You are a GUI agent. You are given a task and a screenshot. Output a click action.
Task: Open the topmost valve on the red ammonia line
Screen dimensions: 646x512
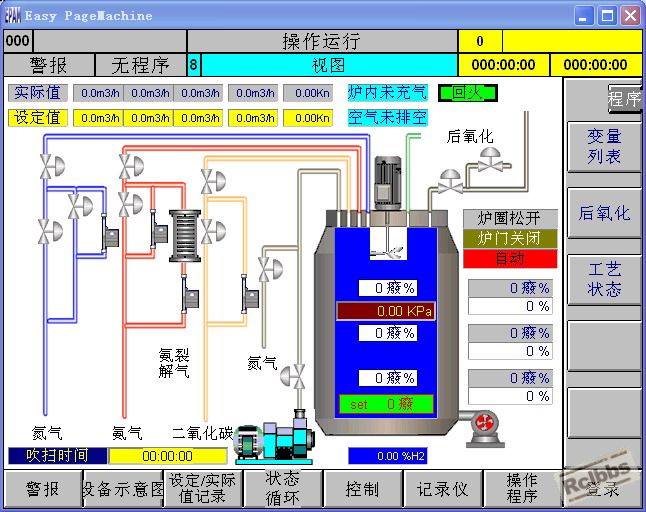[x=131, y=166]
